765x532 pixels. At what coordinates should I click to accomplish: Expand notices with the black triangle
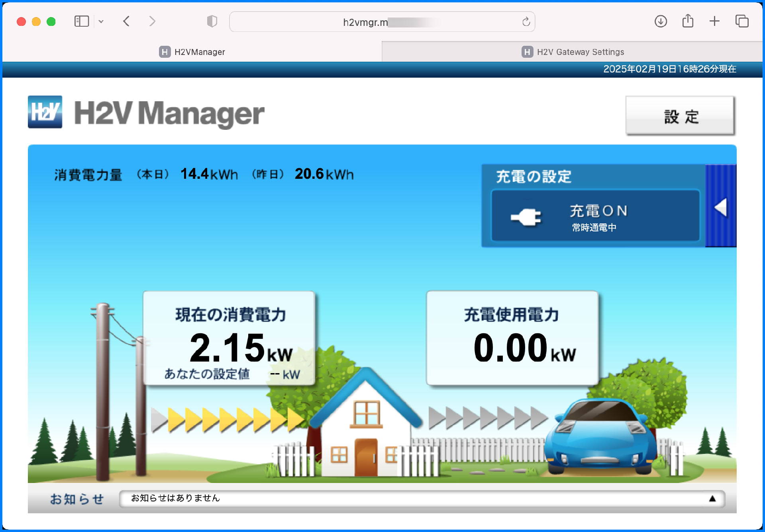click(x=712, y=499)
